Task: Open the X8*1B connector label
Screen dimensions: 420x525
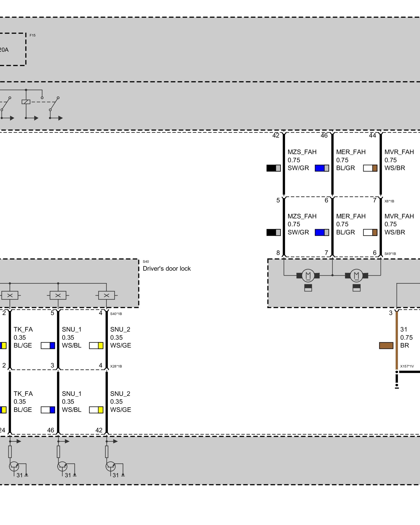Action: (x=389, y=201)
